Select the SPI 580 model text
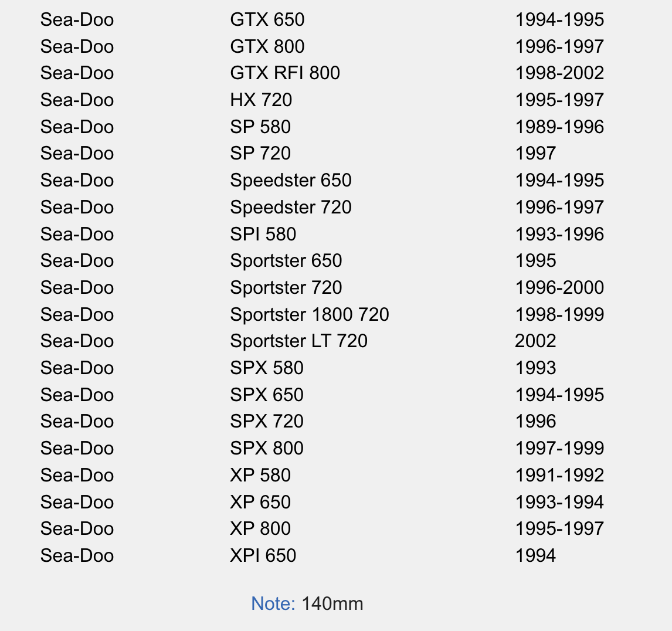Screen dimensions: 672x631 tap(263, 235)
